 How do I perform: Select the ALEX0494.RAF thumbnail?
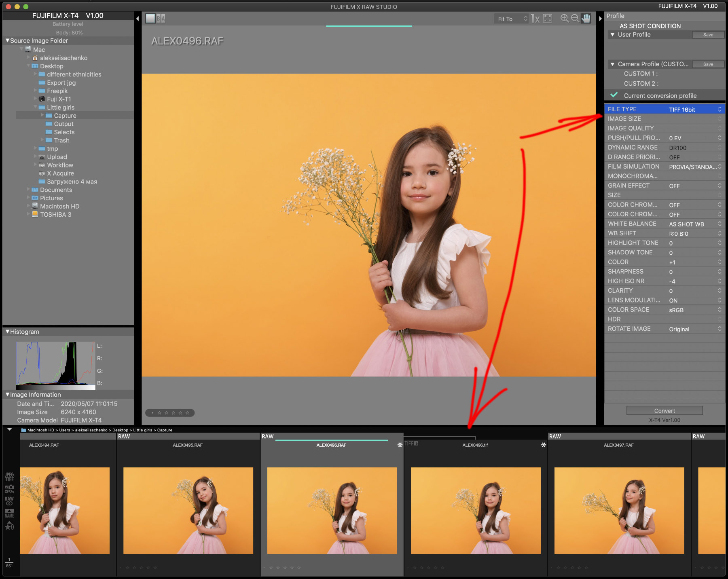[65, 510]
